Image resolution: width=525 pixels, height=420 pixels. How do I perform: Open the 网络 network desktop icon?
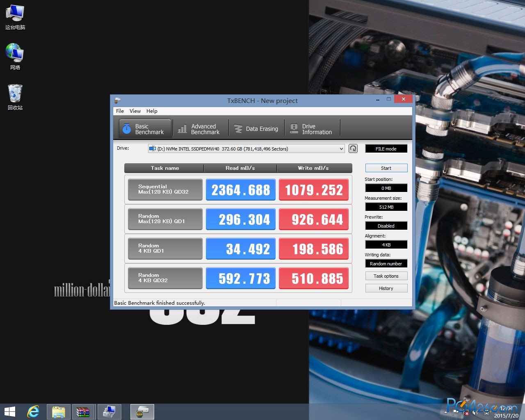(x=15, y=57)
